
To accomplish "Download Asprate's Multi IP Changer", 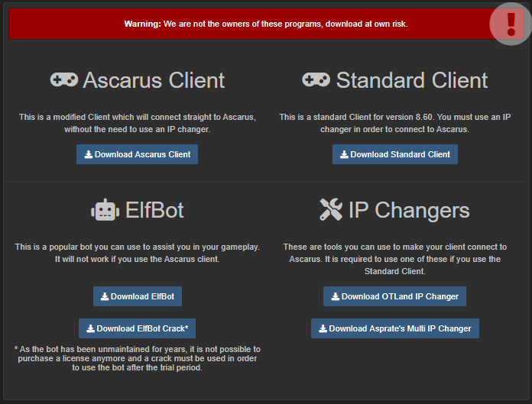I will (395, 328).
